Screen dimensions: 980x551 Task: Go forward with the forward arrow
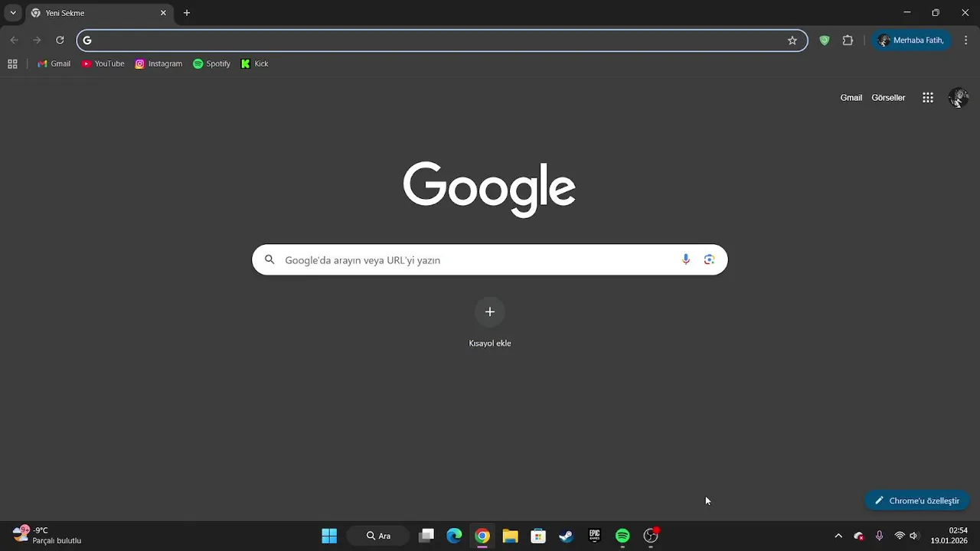tap(37, 41)
